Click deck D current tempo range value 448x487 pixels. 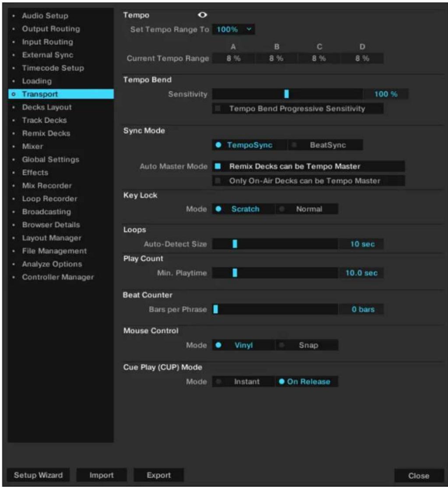coord(362,58)
